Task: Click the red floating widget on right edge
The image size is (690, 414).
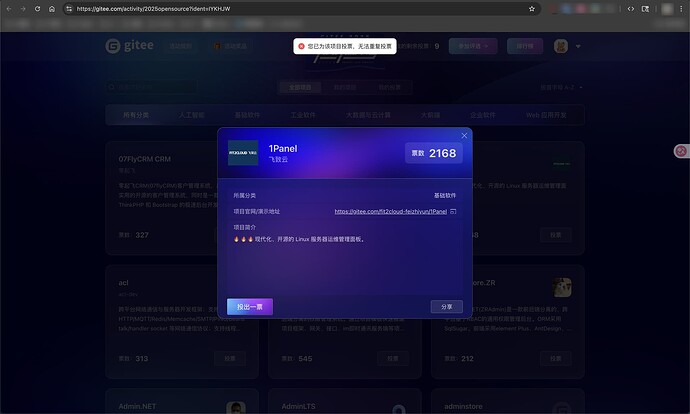Action: point(681,151)
